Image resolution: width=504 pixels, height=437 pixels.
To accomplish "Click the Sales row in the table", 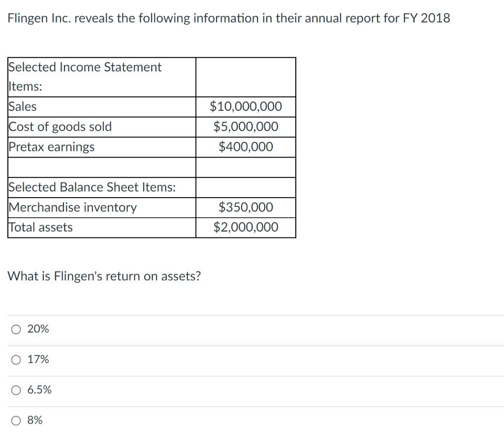I will point(23,106).
